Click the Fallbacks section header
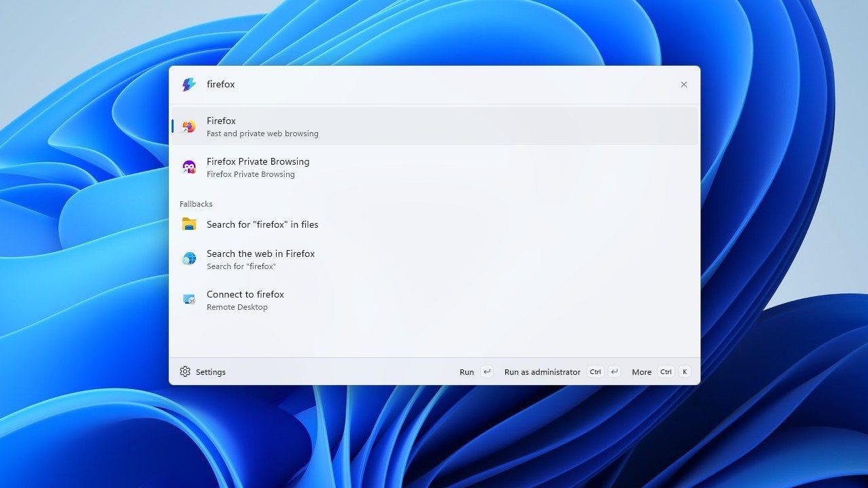 pos(196,204)
